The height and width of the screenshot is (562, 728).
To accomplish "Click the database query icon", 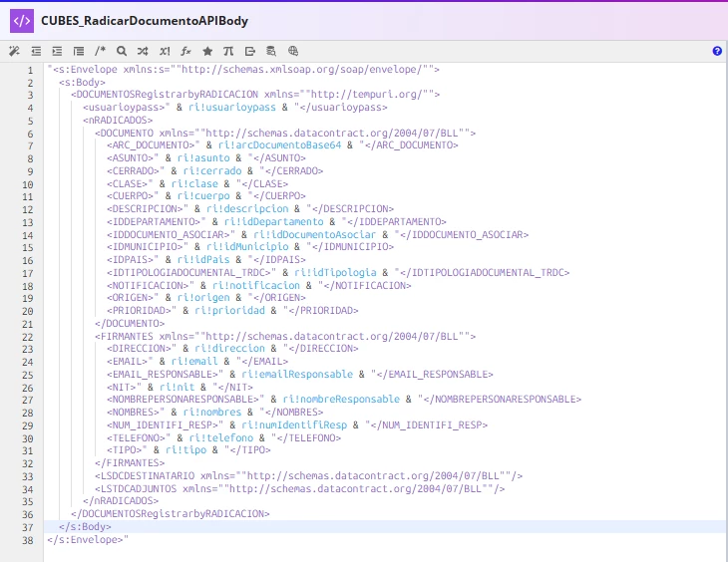I will pos(271,51).
